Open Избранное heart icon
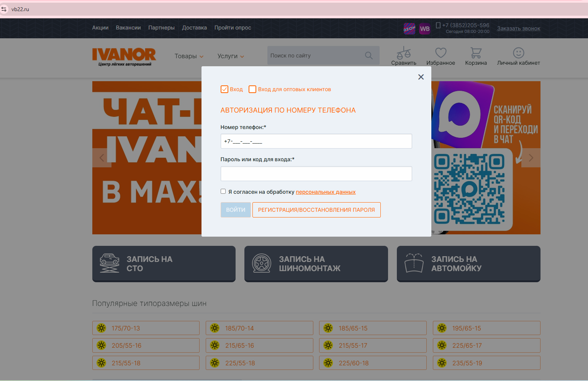This screenshot has height=381, width=588. click(441, 53)
